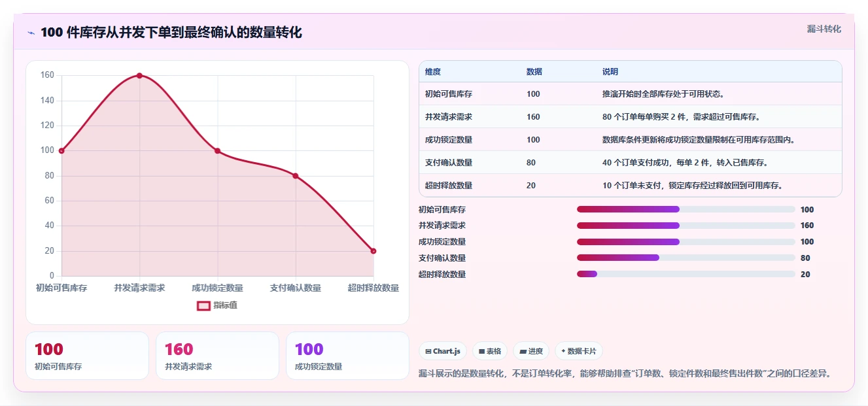Click the x-axis label 支付确认数量 under the chart
The image size is (868, 406).
(296, 288)
